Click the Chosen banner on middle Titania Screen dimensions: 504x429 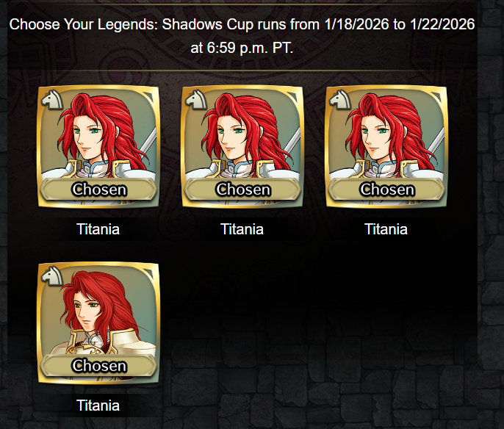click(x=242, y=190)
